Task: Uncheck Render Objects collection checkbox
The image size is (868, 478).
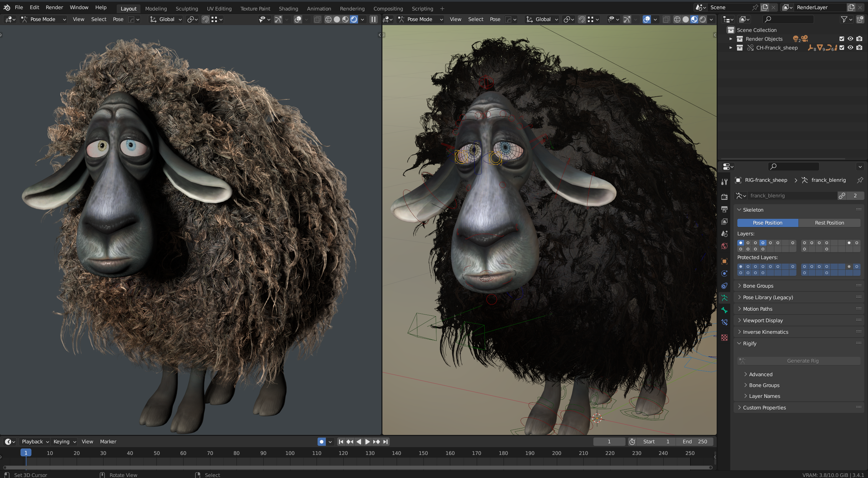Action: [842, 39]
